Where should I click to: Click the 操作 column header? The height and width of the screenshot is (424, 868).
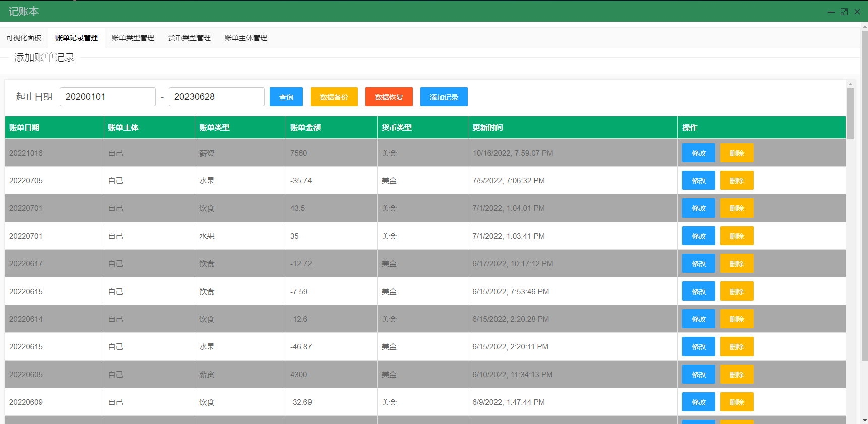tap(762, 127)
